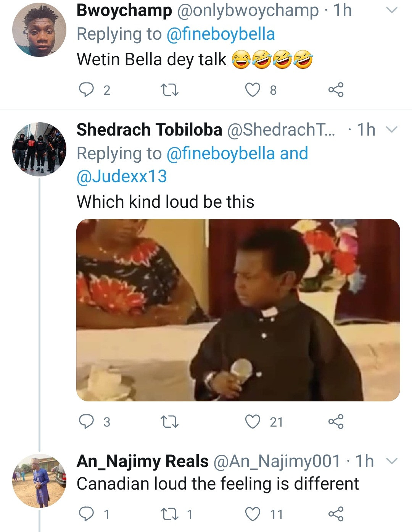Open options dropdown on Shedrach Tobiloba's tweet
Image resolution: width=412 pixels, height=532 pixels.
(x=392, y=130)
